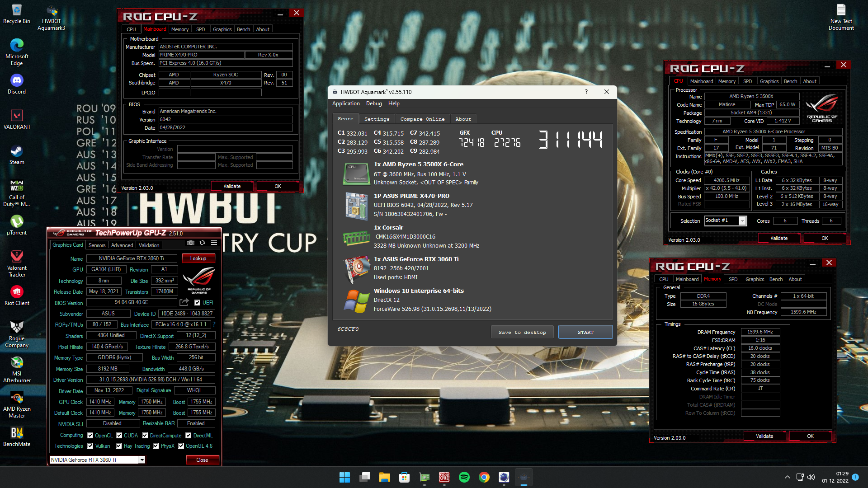Screen dimensions: 868x488
Task: Click motherboard Model field PRIME X470-PRO
Action: click(201, 55)
